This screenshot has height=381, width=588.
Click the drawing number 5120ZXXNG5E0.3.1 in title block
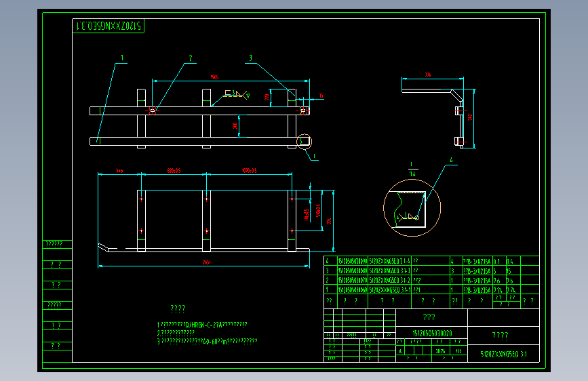pyautogui.click(x=504, y=354)
